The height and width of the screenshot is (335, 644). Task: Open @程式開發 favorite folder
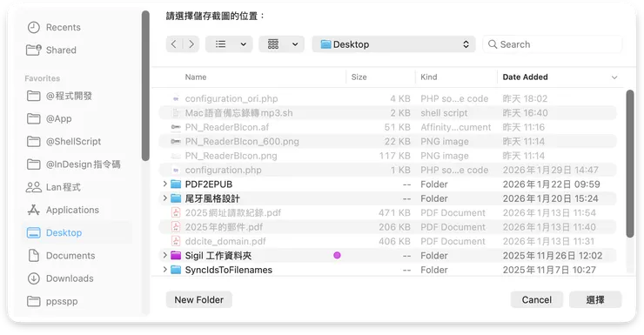click(x=69, y=96)
